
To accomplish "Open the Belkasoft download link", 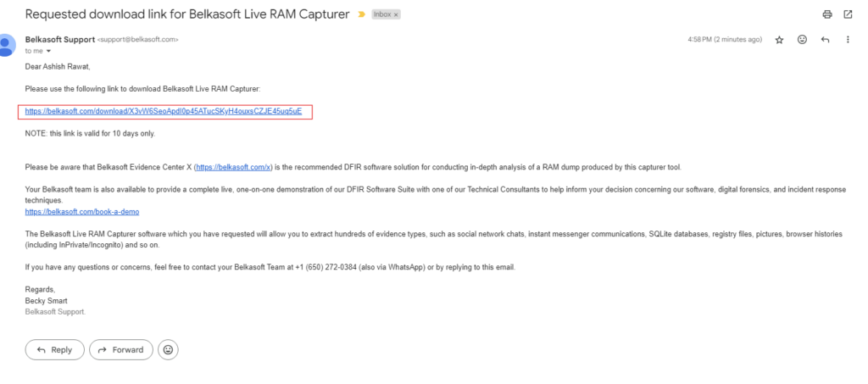I will tap(164, 111).
